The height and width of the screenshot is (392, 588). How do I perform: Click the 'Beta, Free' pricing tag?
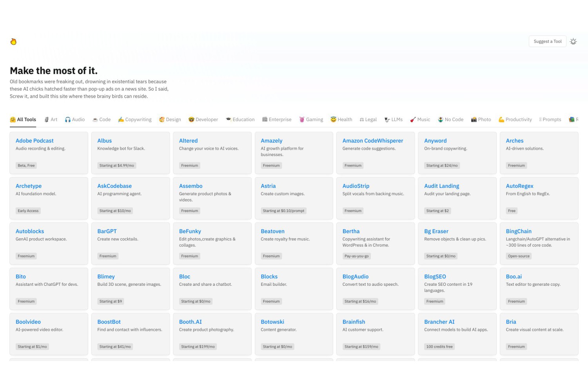pyautogui.click(x=26, y=165)
